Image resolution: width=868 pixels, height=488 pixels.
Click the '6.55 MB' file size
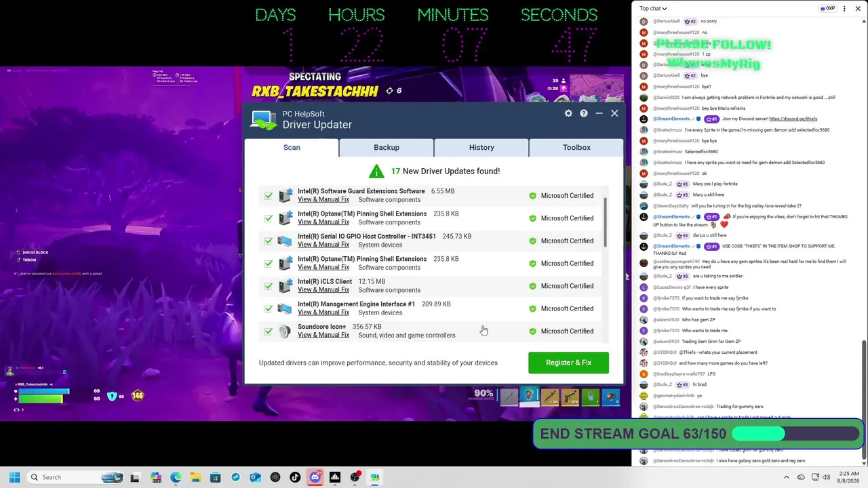point(443,191)
